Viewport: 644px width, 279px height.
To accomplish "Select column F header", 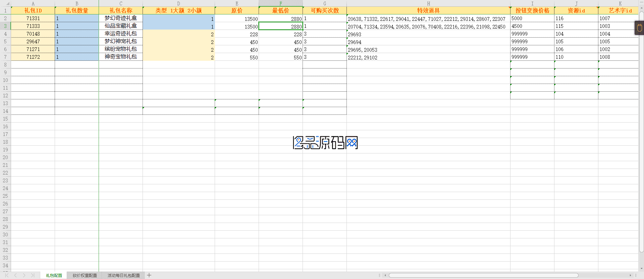I will pos(281,3).
